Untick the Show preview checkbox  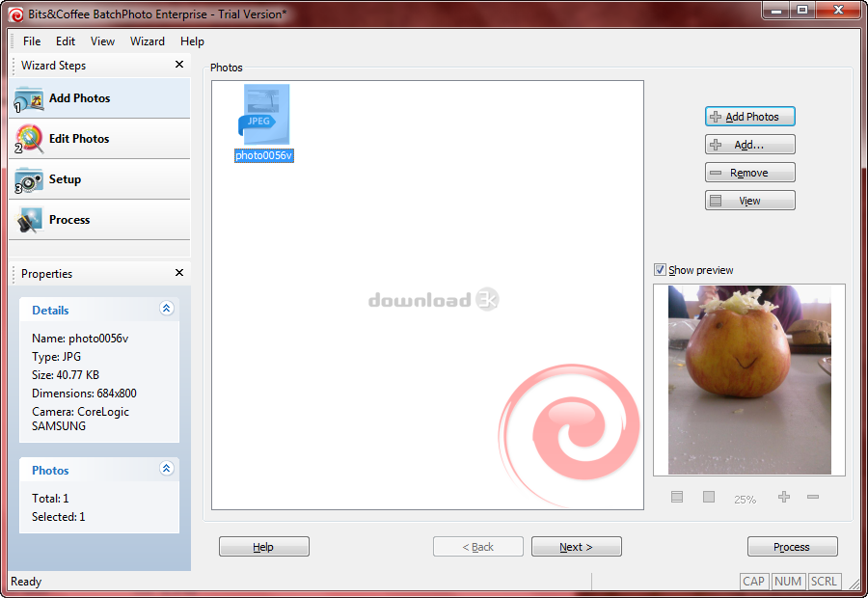[660, 270]
